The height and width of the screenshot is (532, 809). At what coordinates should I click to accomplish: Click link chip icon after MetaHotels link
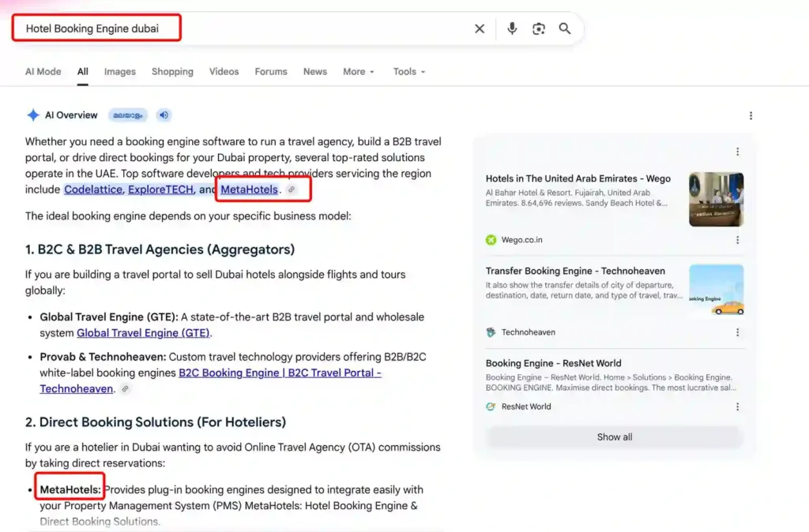292,189
